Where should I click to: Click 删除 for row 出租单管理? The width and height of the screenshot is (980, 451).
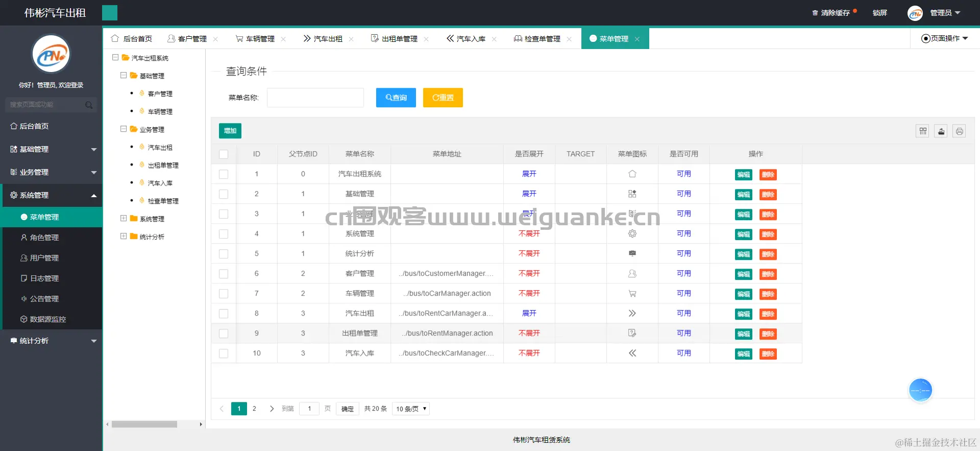(x=768, y=334)
